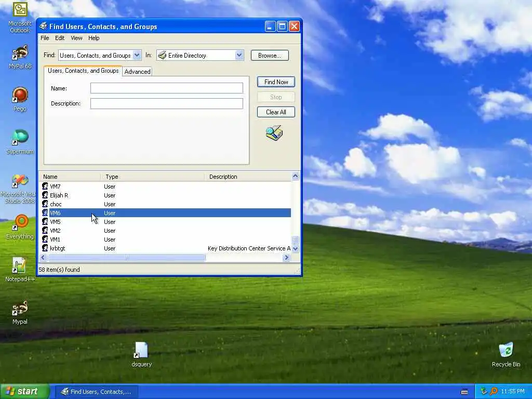
Task: Click the keyboard icon on taskbar
Action: (464, 392)
